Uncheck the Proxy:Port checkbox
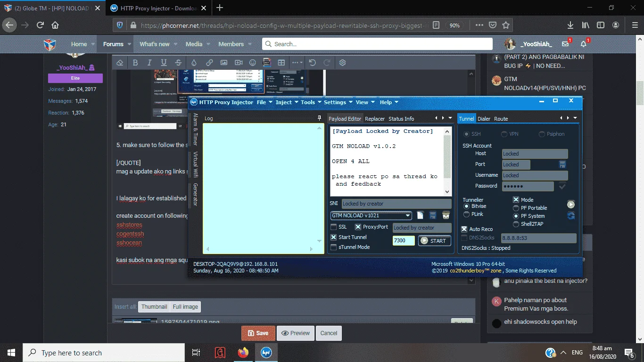Viewport: 644px width, 362px height. tap(358, 227)
